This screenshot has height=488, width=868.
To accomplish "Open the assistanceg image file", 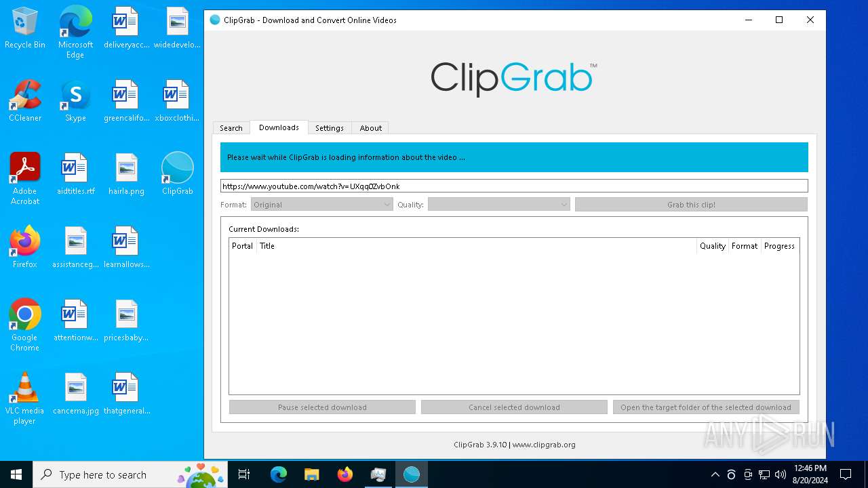I will (x=75, y=247).
